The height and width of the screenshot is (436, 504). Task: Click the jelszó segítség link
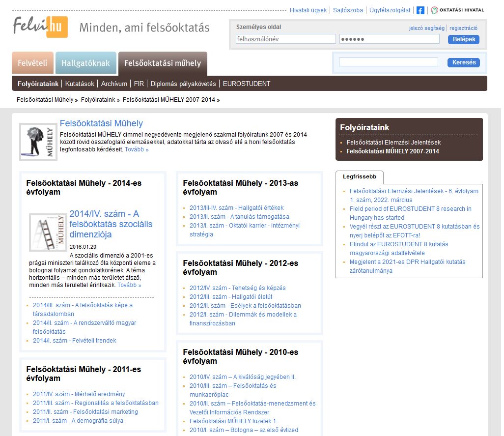[426, 28]
